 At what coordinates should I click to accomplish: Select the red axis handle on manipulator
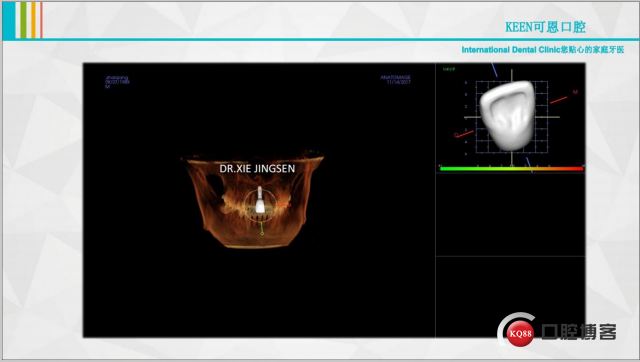289,205
